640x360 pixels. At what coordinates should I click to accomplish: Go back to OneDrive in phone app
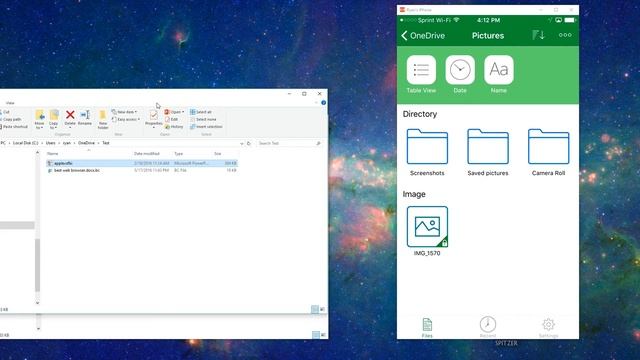423,36
